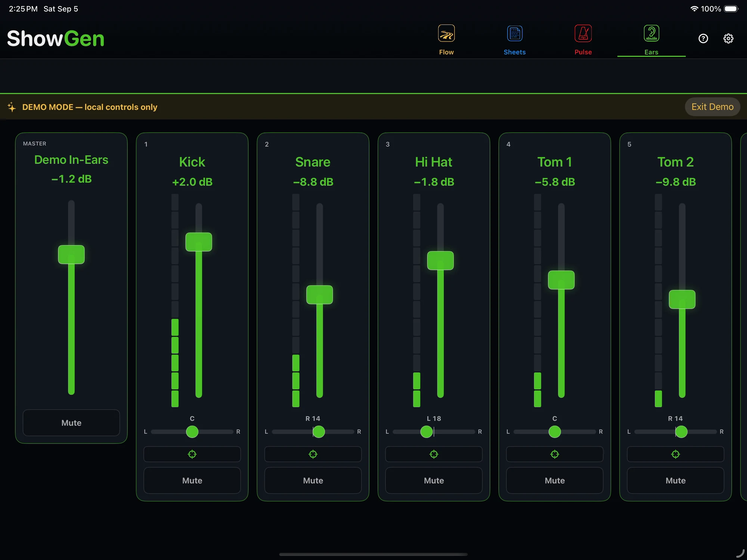Click the Hi Hat channel target icon
The height and width of the screenshot is (560, 747).
[434, 454]
